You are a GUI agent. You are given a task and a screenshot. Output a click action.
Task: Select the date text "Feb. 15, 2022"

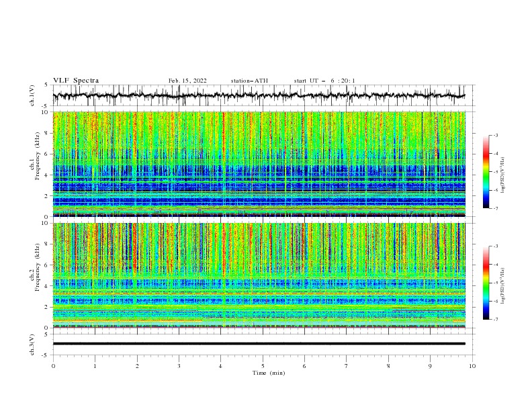click(187, 81)
